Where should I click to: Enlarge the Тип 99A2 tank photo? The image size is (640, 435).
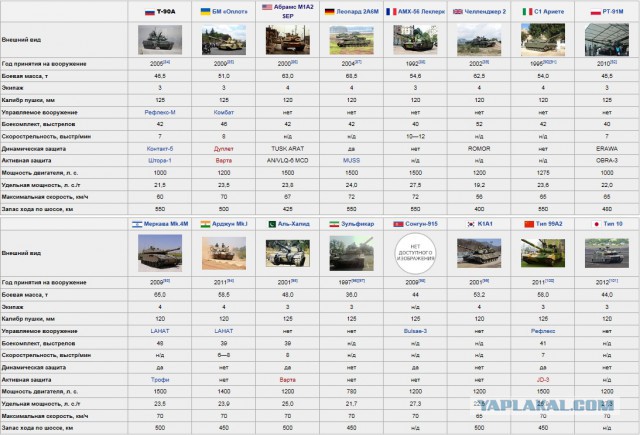[543, 253]
